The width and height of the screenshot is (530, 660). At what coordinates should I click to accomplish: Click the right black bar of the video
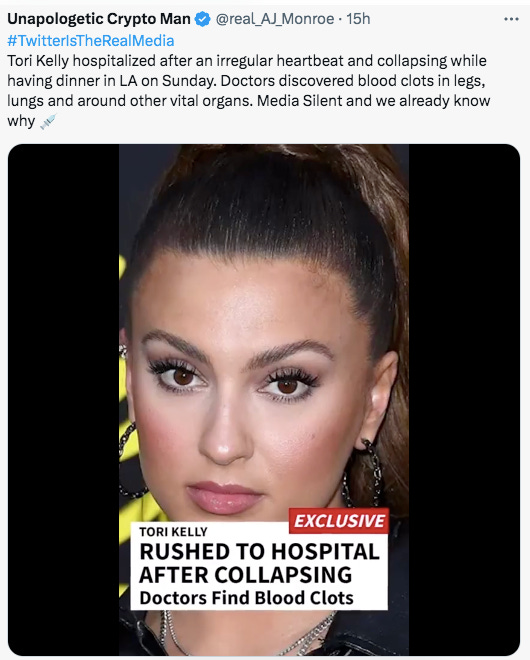pyautogui.click(x=464, y=400)
